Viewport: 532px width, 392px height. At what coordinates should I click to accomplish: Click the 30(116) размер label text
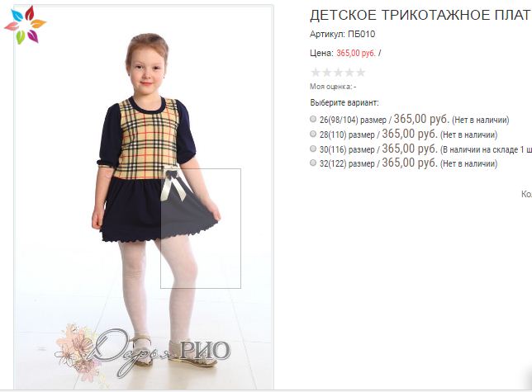click(x=347, y=149)
